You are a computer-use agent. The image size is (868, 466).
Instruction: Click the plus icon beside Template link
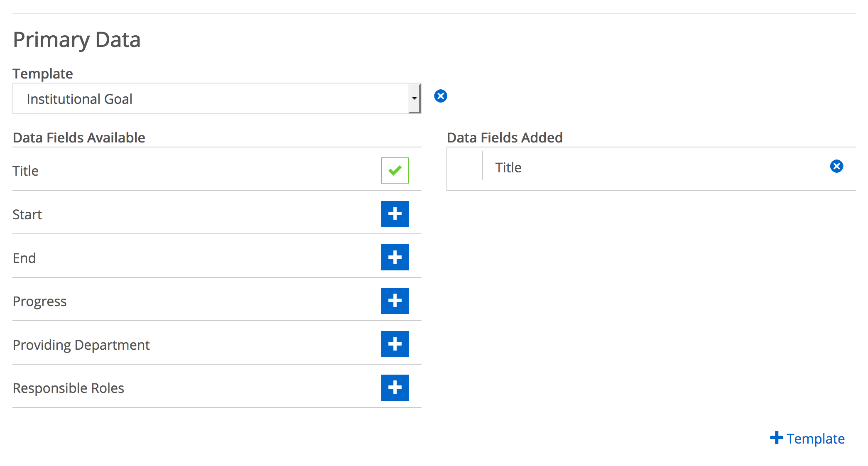coord(776,438)
